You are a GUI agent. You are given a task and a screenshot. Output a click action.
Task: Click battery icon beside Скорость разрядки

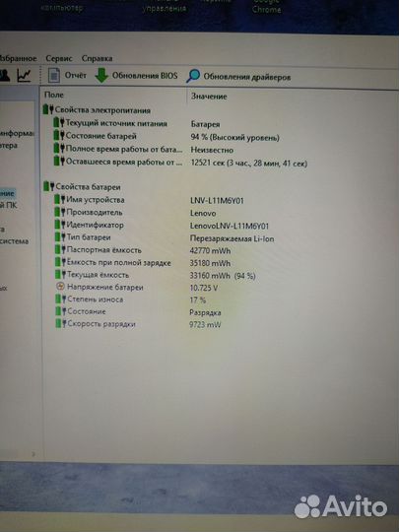click(61, 324)
